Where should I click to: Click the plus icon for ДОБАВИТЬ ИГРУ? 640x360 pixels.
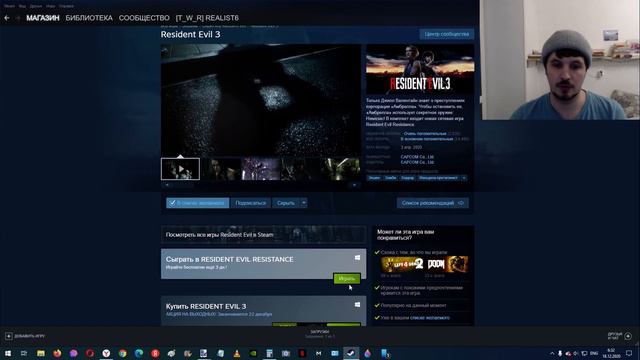(9, 336)
